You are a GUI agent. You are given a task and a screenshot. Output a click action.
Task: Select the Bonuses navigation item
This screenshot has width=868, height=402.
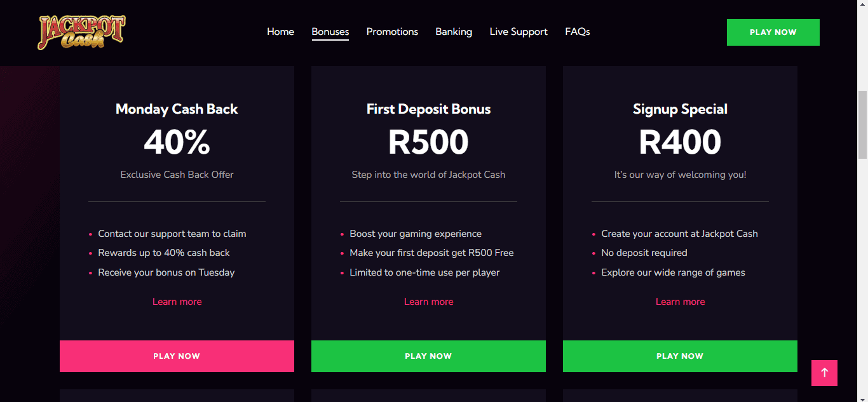330,32
